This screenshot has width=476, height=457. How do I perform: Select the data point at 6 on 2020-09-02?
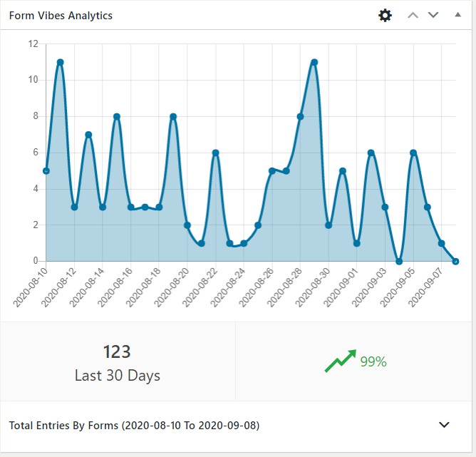[x=371, y=153]
